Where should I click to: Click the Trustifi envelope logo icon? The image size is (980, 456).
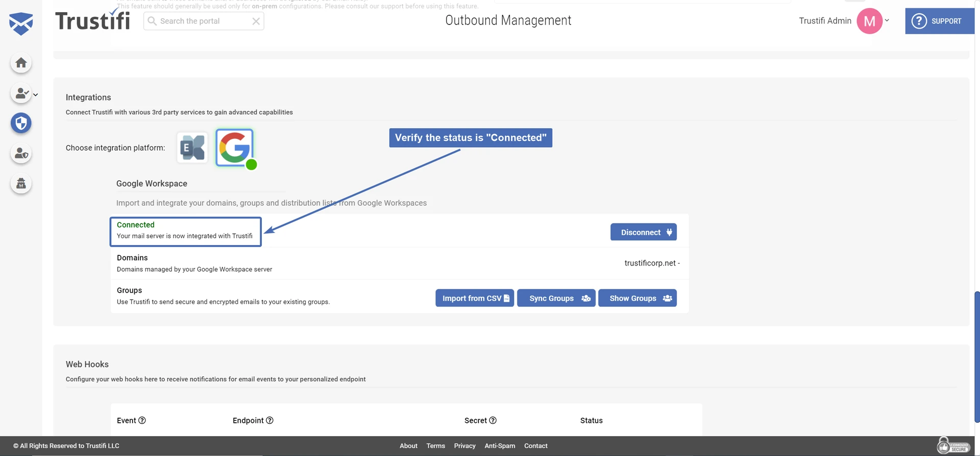tap(21, 23)
